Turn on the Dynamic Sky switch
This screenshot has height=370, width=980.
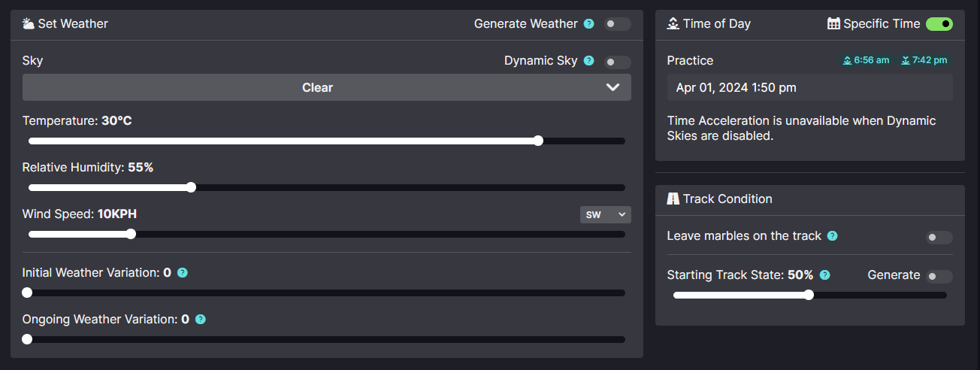click(618, 62)
